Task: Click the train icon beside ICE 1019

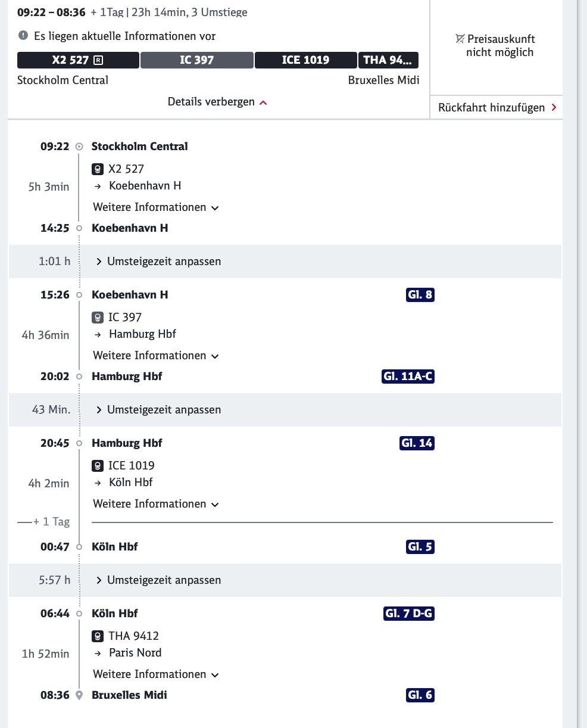Action: 98,466
